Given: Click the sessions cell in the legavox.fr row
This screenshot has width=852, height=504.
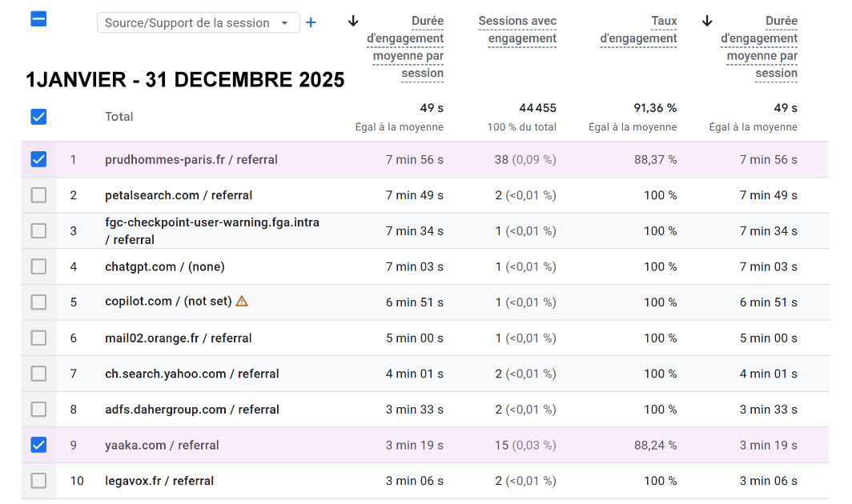Looking at the screenshot, I should [525, 481].
